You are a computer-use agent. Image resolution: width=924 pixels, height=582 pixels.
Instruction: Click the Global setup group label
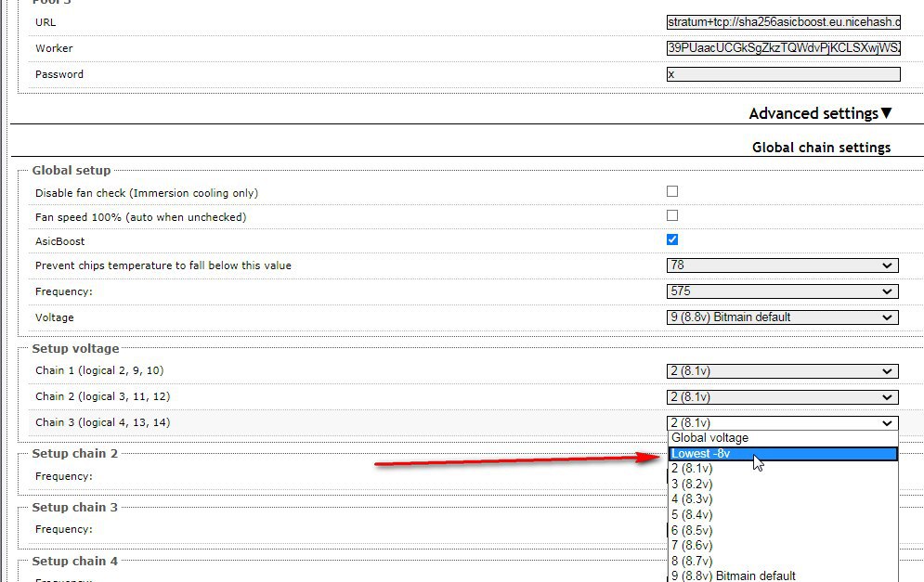(72, 170)
